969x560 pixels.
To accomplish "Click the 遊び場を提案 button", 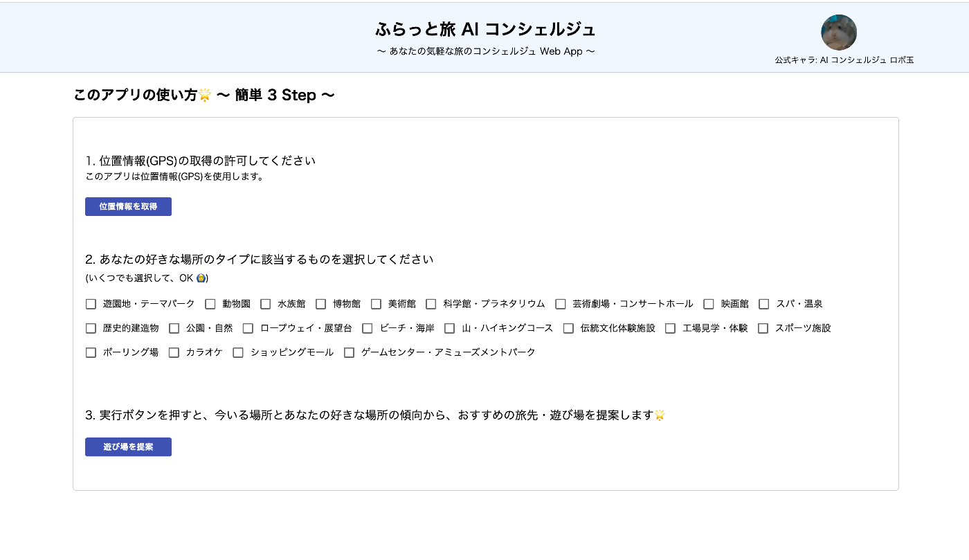I will point(128,446).
